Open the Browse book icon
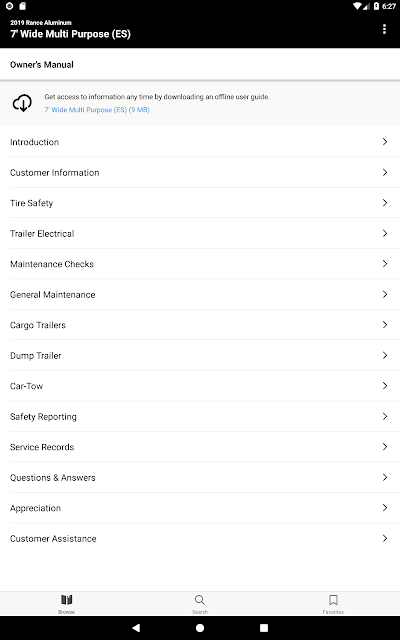The height and width of the screenshot is (640, 400). 67,600
